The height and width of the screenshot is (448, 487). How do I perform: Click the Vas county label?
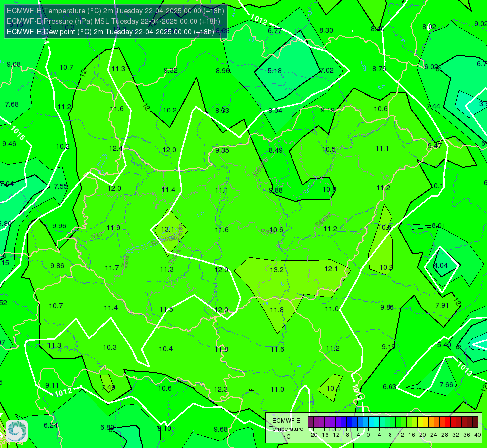[97, 236]
